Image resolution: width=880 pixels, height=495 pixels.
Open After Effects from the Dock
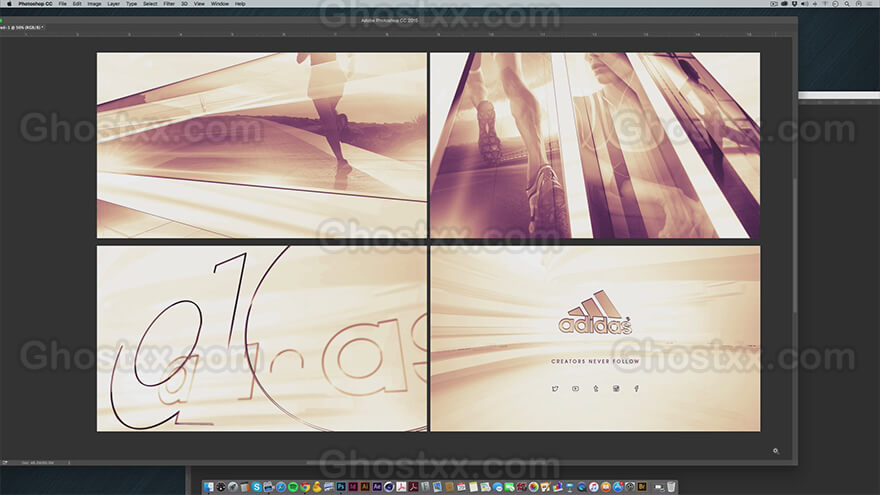point(377,487)
